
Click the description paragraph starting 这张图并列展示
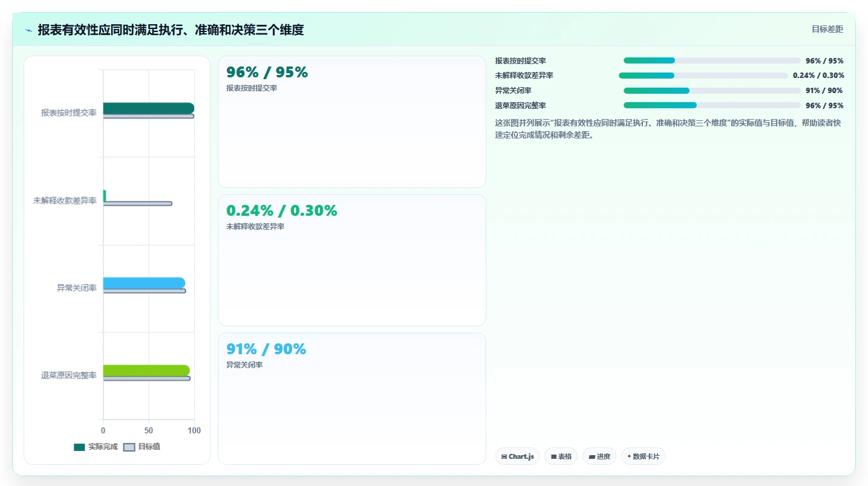point(668,129)
